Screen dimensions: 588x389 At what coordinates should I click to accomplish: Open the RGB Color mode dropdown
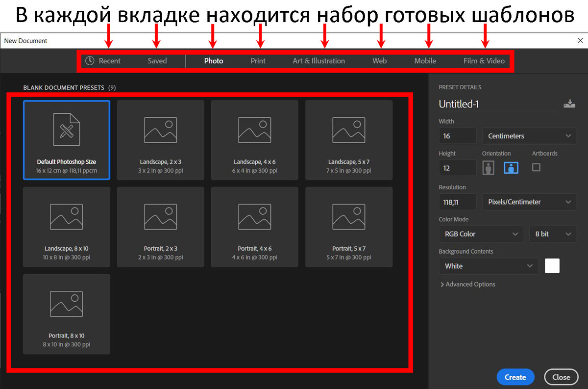[x=481, y=234]
